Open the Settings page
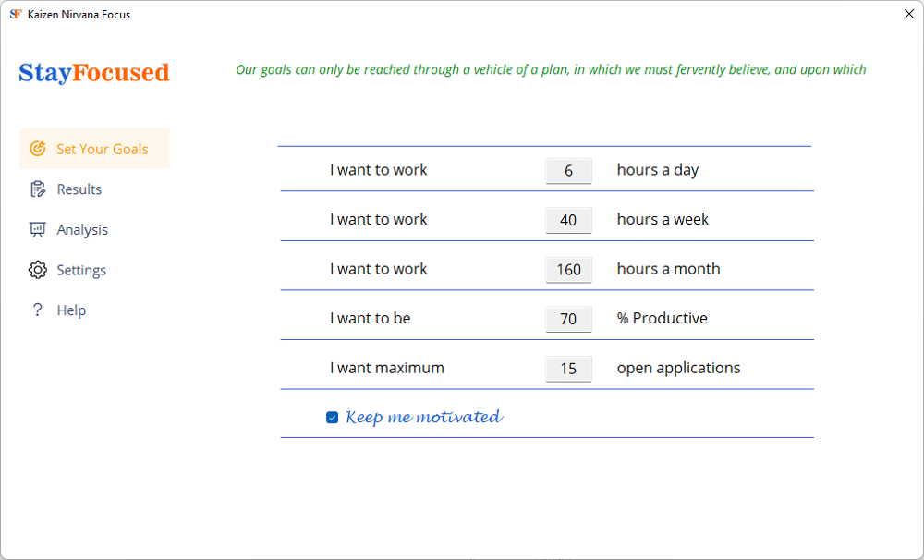Viewport: 924px width, 560px height. [x=81, y=270]
